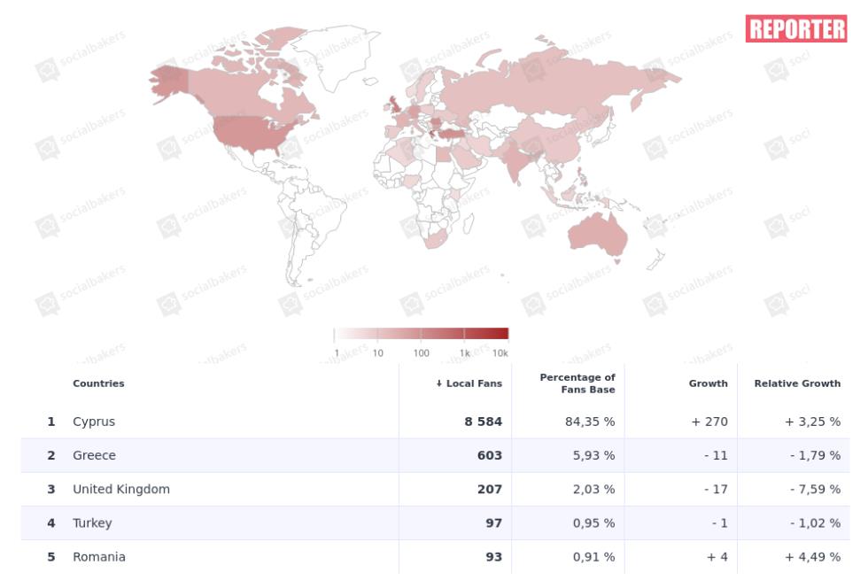
Task: Click the + 3,25 % relative growth
Action: [x=813, y=422]
